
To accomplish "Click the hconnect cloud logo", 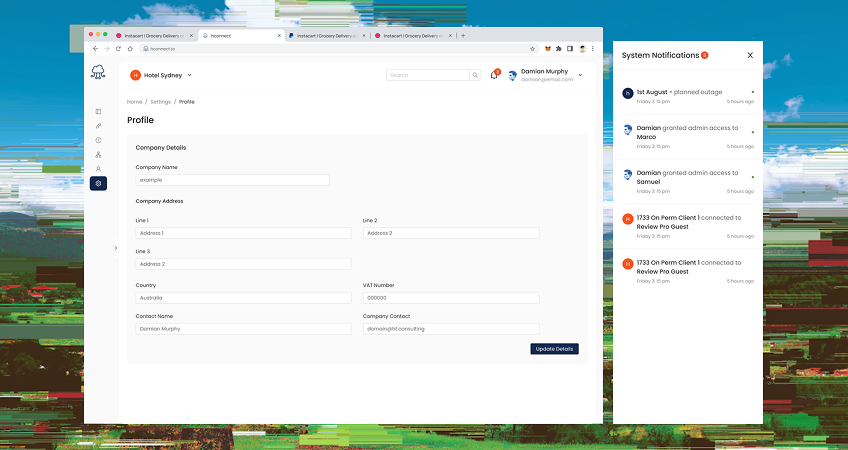I will pyautogui.click(x=98, y=72).
